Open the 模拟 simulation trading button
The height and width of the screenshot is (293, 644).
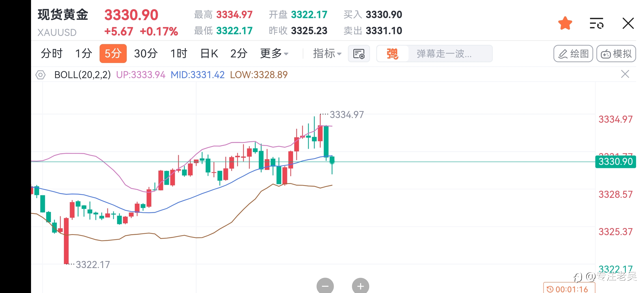[616, 54]
